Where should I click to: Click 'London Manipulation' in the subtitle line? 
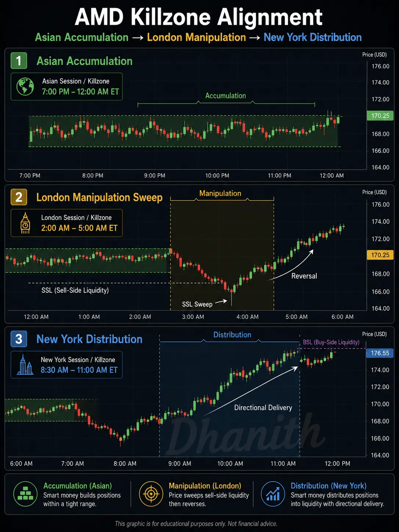(x=196, y=37)
